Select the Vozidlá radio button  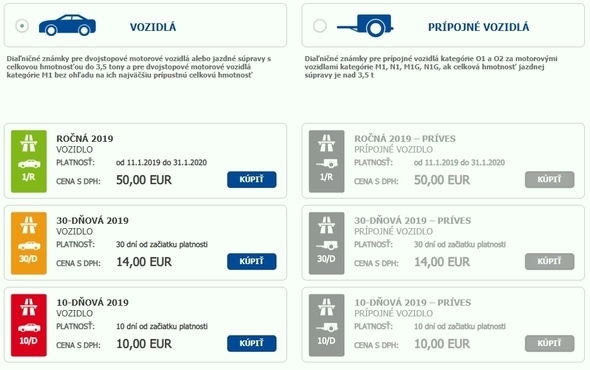pyautogui.click(x=22, y=26)
